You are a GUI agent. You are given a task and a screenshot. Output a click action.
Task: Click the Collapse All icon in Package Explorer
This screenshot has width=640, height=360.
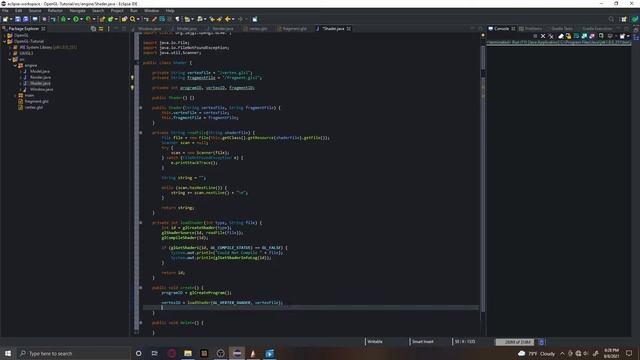(x=93, y=29)
